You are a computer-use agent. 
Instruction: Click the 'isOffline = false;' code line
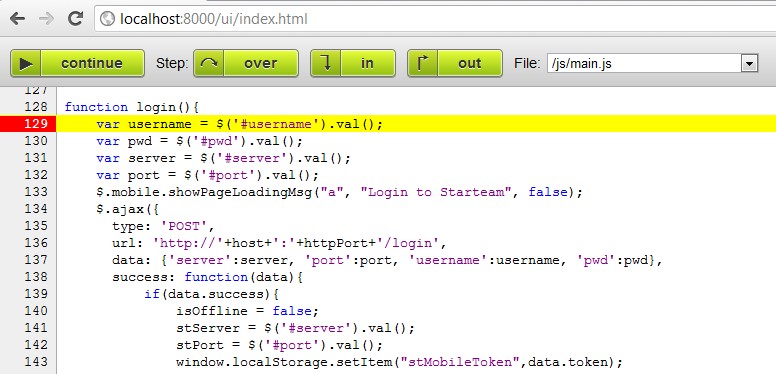pos(247,311)
